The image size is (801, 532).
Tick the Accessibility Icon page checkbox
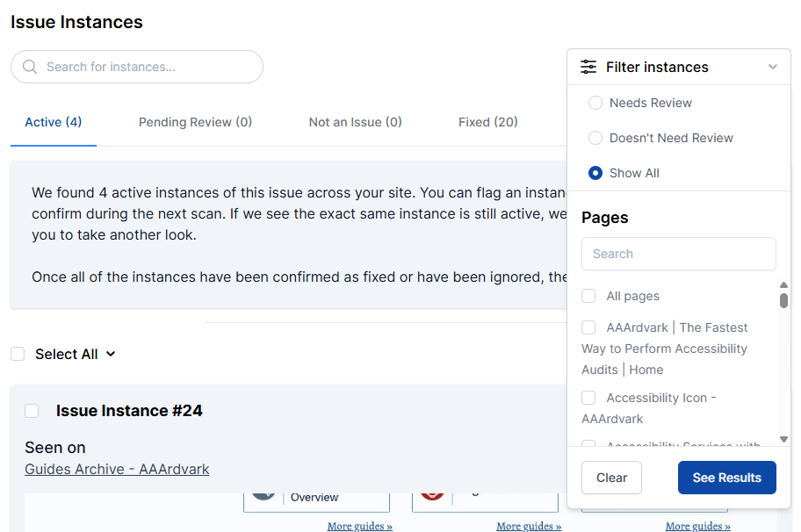click(x=588, y=398)
